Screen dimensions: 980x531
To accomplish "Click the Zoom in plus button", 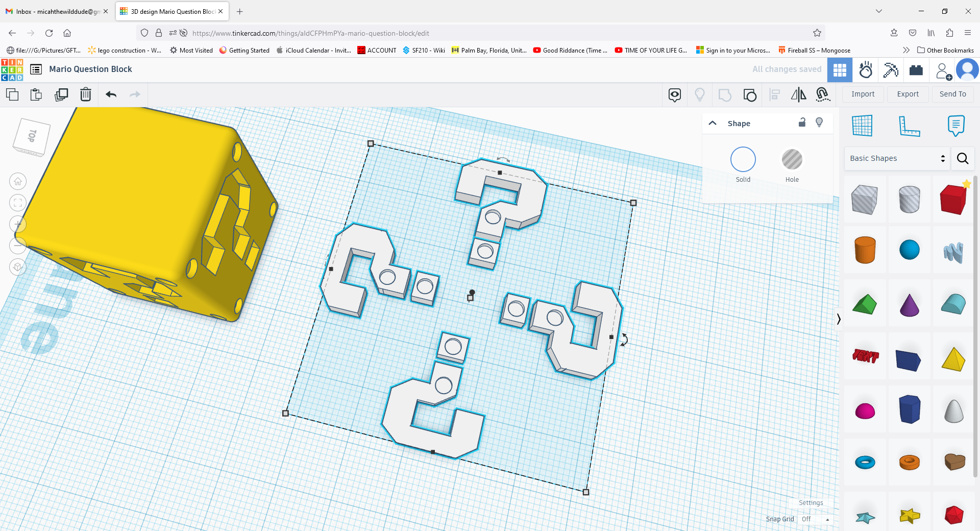I will pos(18,224).
